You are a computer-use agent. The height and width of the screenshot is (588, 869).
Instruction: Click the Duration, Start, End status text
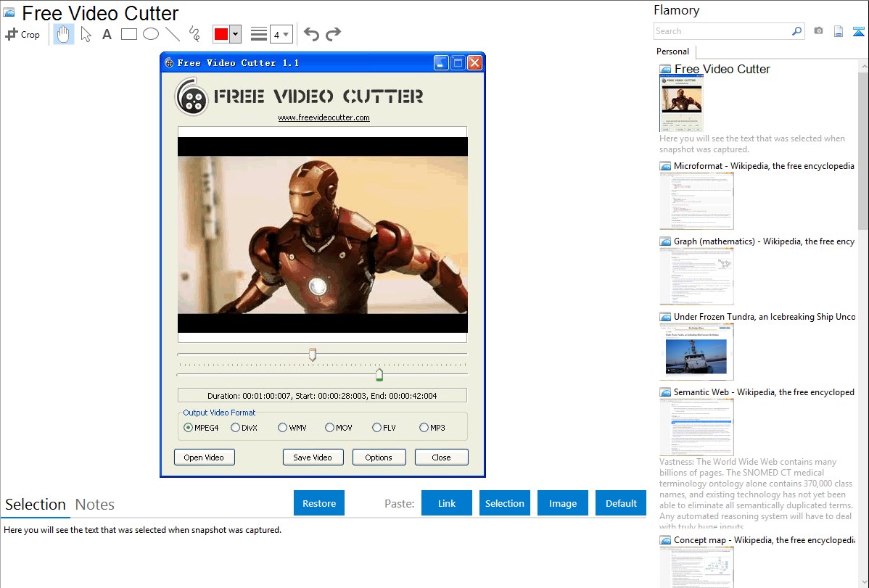(322, 396)
